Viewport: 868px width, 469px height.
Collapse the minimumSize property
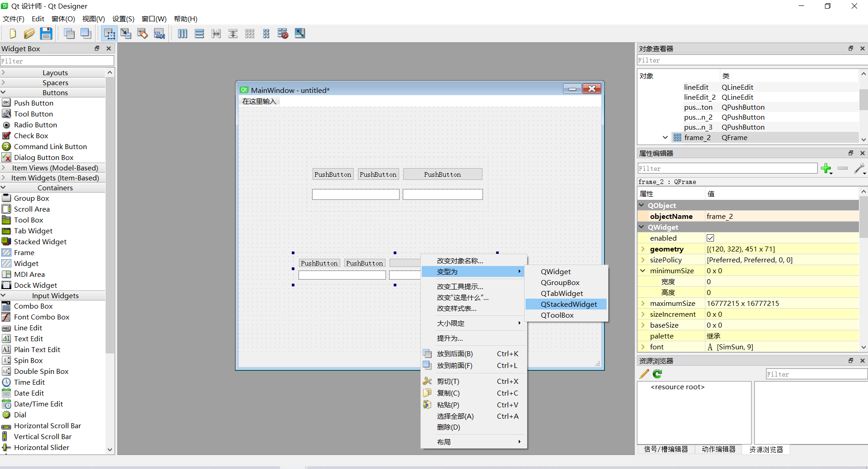(643, 271)
